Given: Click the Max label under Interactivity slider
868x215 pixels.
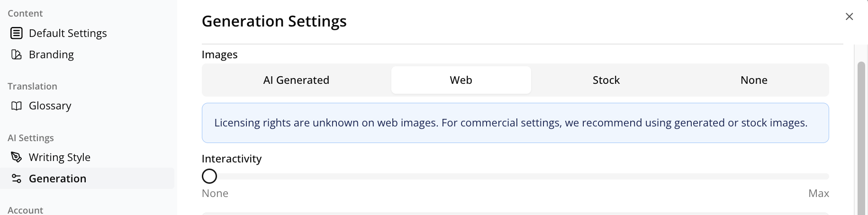Looking at the screenshot, I should pyautogui.click(x=818, y=193).
